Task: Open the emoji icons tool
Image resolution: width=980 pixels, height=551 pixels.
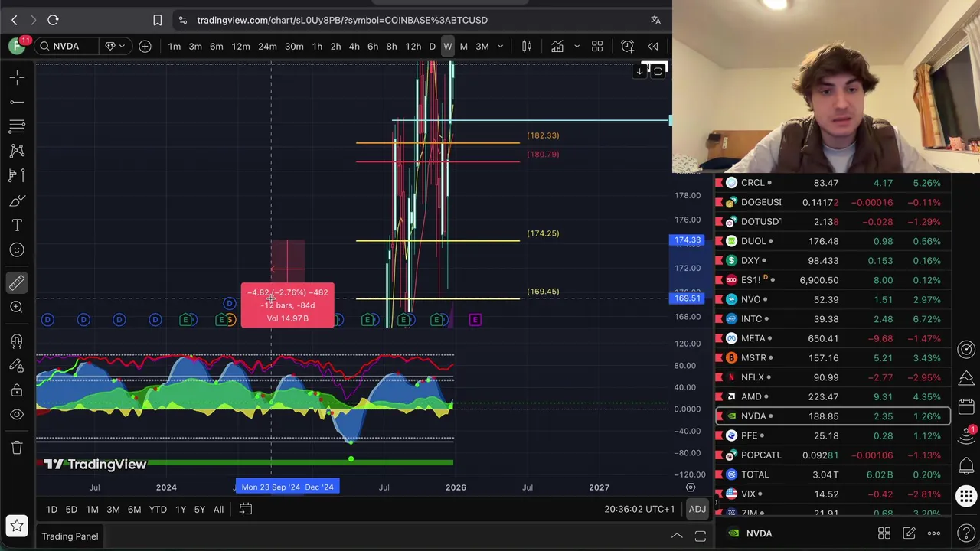Action: tap(17, 249)
